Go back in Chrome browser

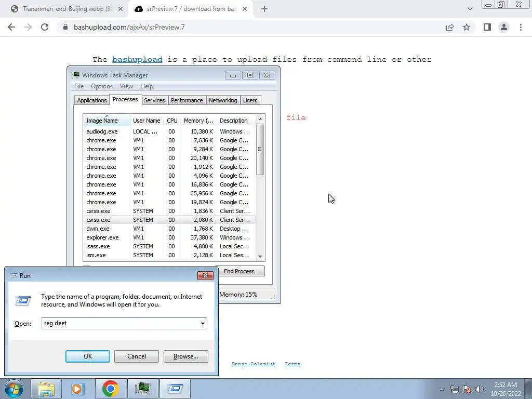click(x=11, y=27)
